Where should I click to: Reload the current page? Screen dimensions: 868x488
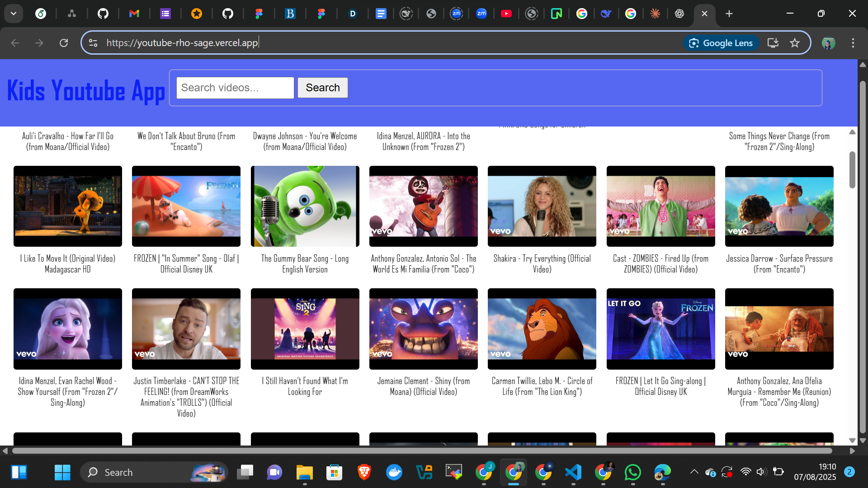click(64, 43)
